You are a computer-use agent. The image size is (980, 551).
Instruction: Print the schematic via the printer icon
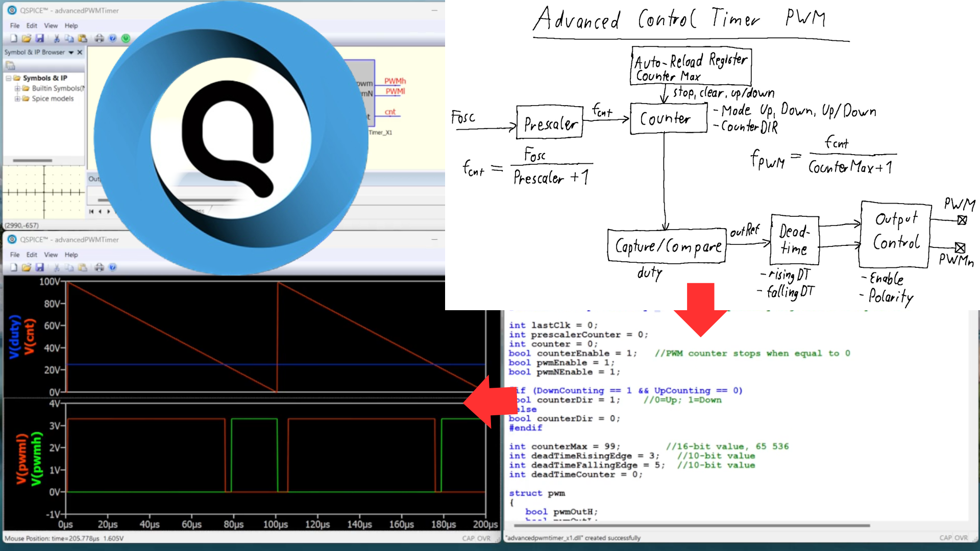pyautogui.click(x=99, y=38)
